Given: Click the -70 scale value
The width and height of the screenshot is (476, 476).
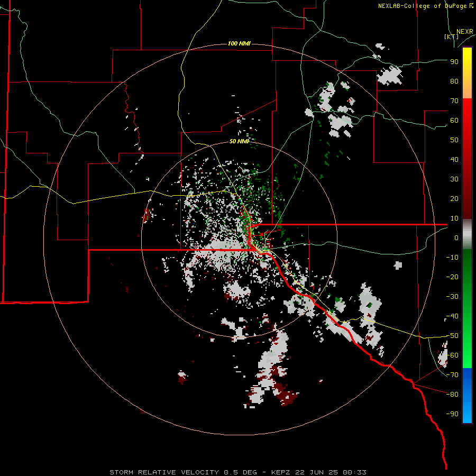Looking at the screenshot, I should point(452,375).
